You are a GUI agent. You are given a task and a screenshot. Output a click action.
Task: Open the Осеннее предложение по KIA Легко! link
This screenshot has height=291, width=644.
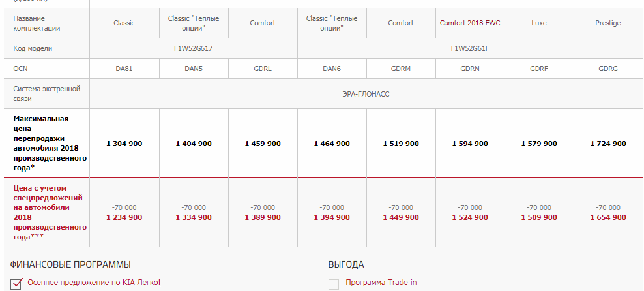tap(94, 283)
